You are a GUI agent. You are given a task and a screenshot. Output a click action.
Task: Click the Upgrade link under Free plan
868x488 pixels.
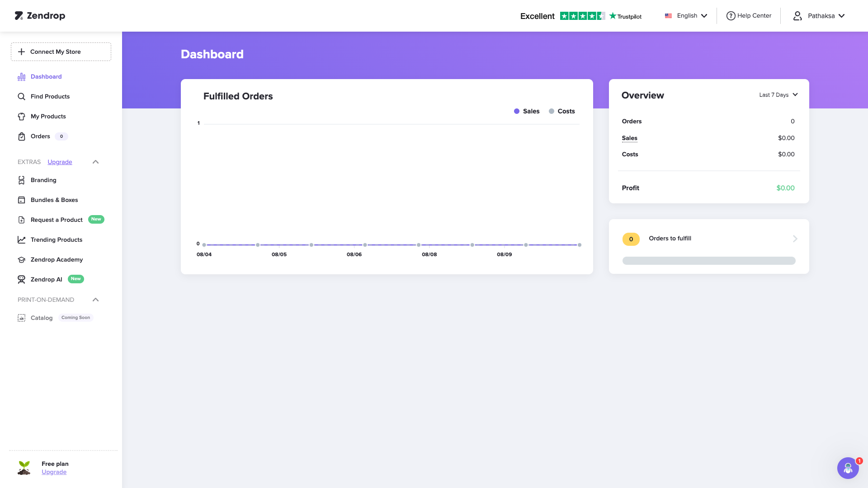click(54, 472)
